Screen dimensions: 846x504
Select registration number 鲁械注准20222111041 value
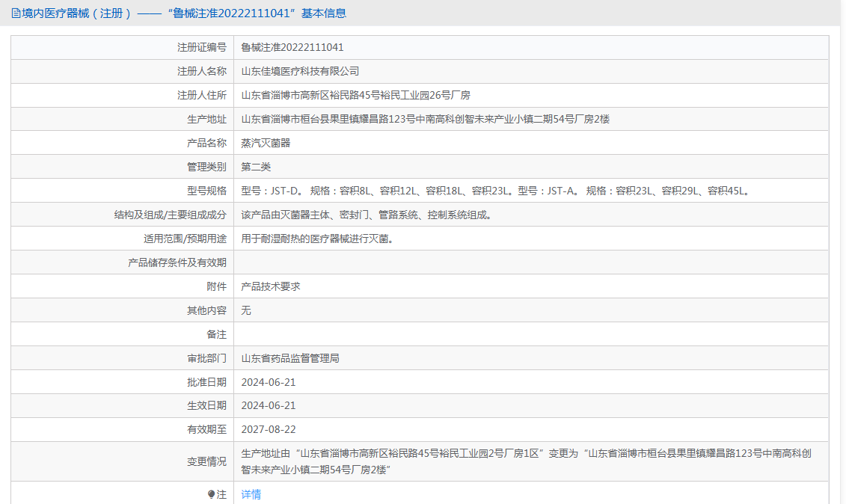(292, 48)
